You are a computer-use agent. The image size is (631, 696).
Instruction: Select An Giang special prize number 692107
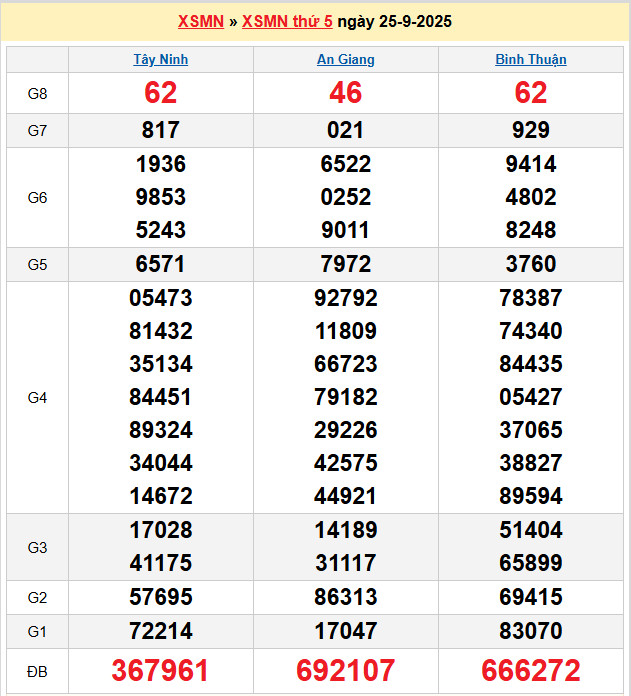(x=346, y=670)
